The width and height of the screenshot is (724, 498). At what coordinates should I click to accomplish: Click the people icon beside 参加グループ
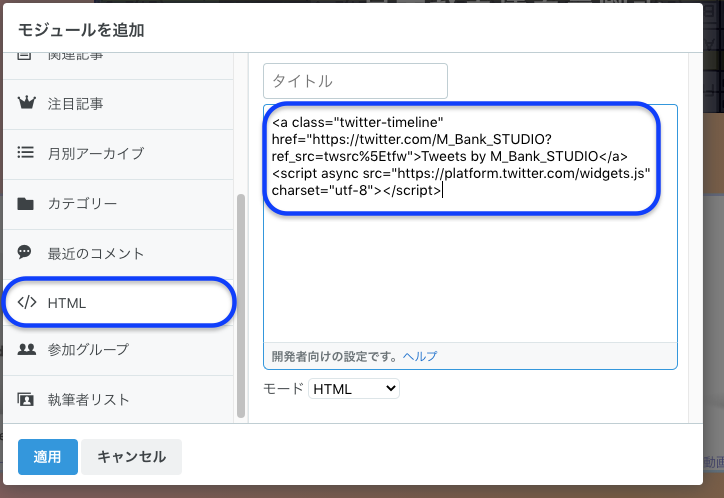27,349
